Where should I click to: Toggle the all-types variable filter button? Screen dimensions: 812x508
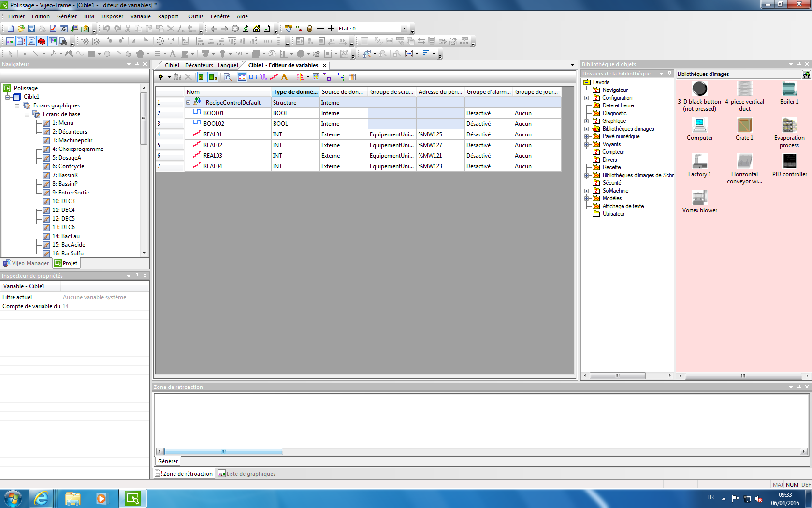point(242,77)
